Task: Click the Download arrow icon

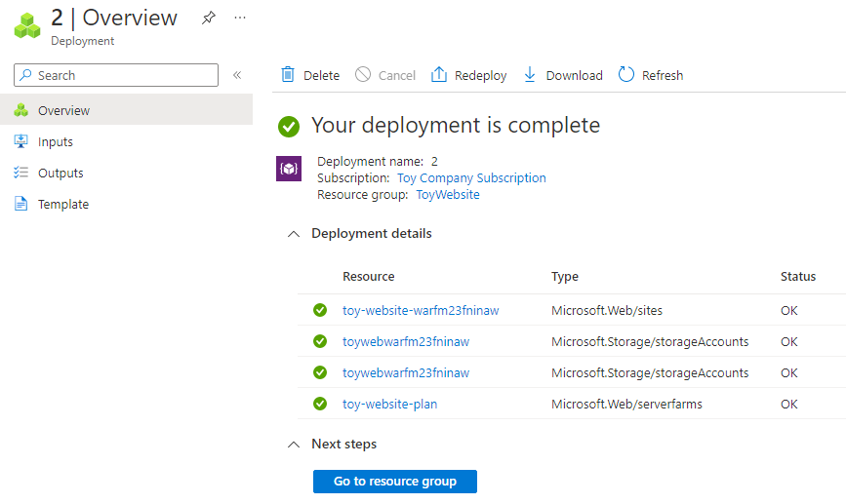Action: pyautogui.click(x=530, y=74)
